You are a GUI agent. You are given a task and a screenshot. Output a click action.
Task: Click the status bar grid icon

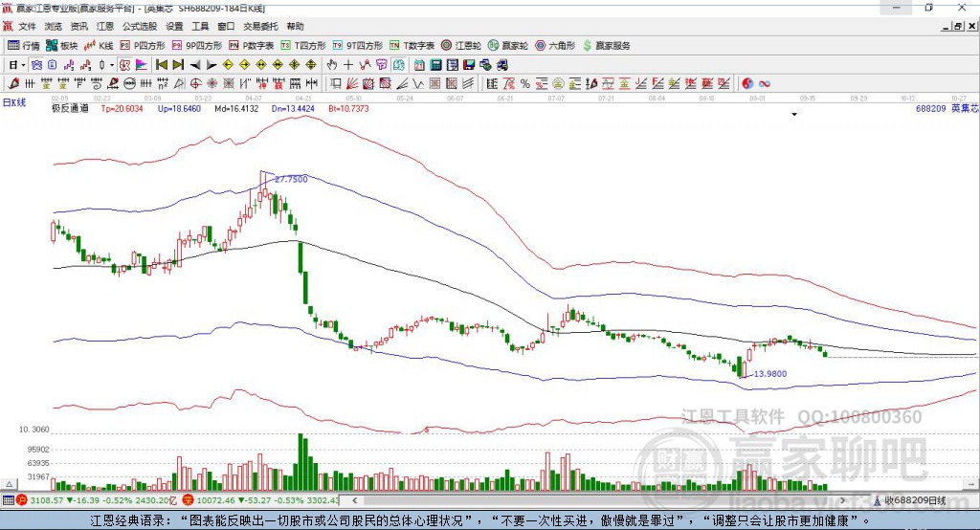8,500
